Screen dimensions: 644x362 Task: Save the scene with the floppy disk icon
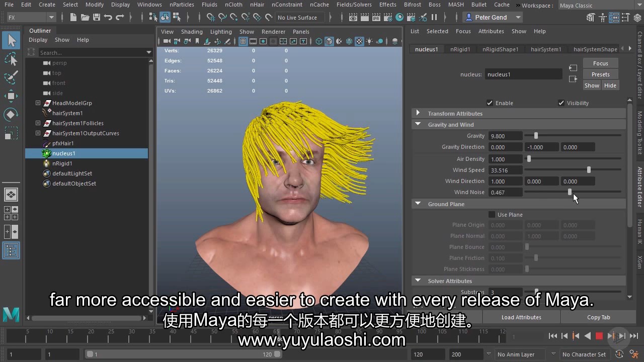pos(96,17)
